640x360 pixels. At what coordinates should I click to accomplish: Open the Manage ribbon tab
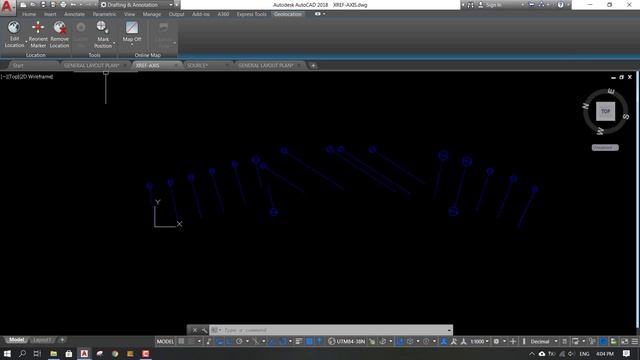click(x=151, y=14)
